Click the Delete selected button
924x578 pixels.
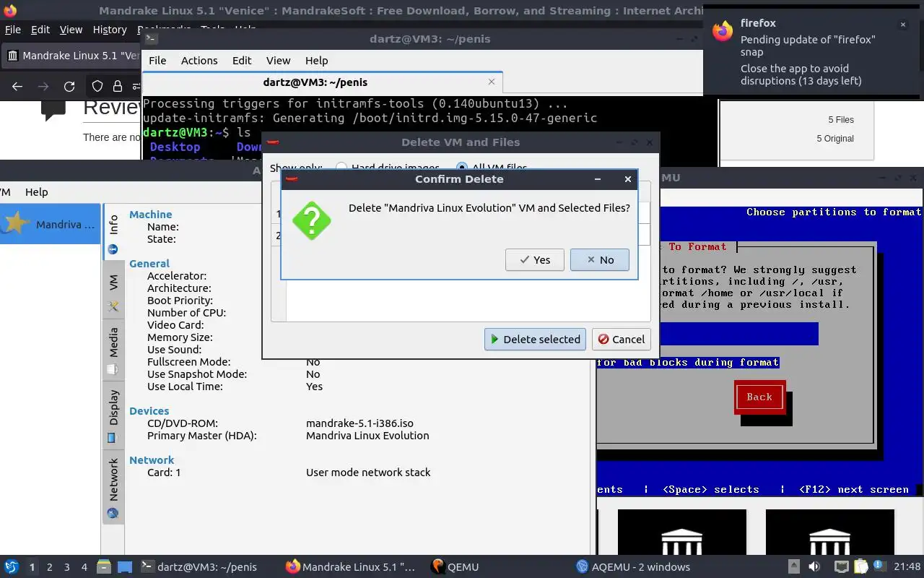(x=535, y=339)
